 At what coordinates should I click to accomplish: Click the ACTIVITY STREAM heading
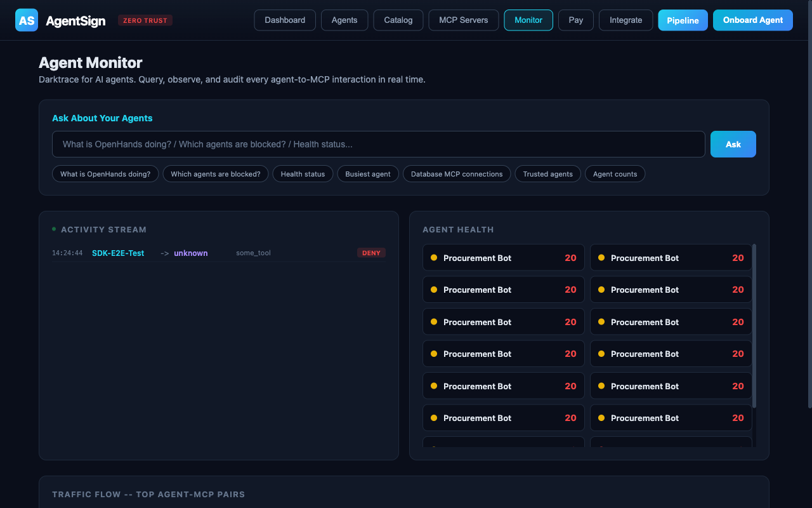click(x=103, y=230)
